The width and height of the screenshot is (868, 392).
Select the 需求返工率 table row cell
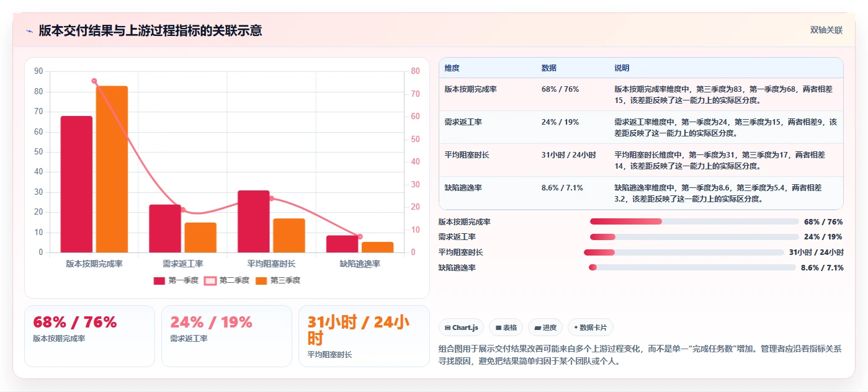point(488,127)
